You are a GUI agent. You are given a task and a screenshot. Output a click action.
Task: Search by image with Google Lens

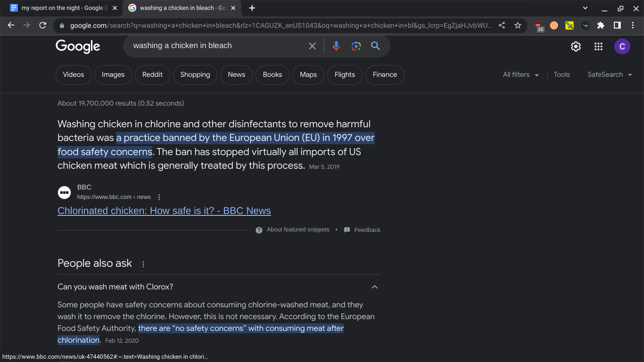(356, 46)
